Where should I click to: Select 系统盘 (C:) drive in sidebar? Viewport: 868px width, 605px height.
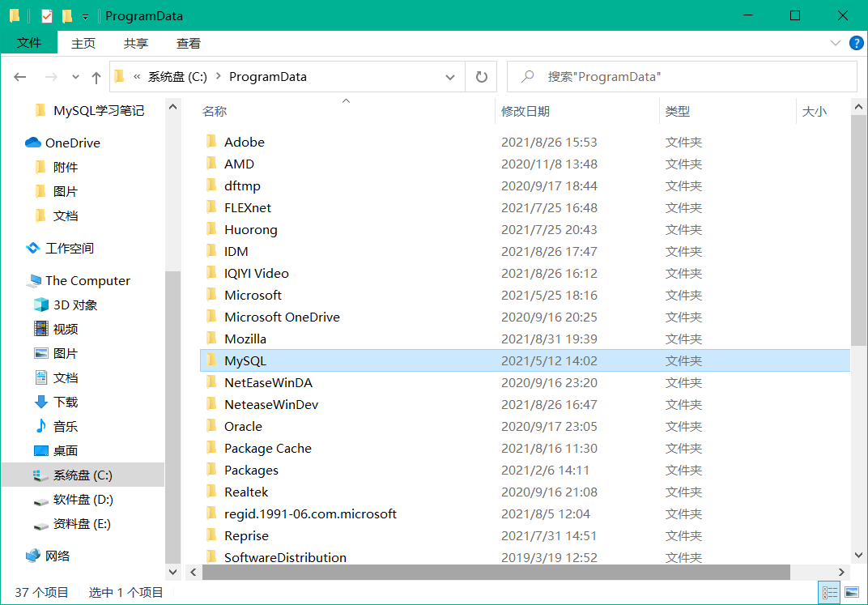83,475
